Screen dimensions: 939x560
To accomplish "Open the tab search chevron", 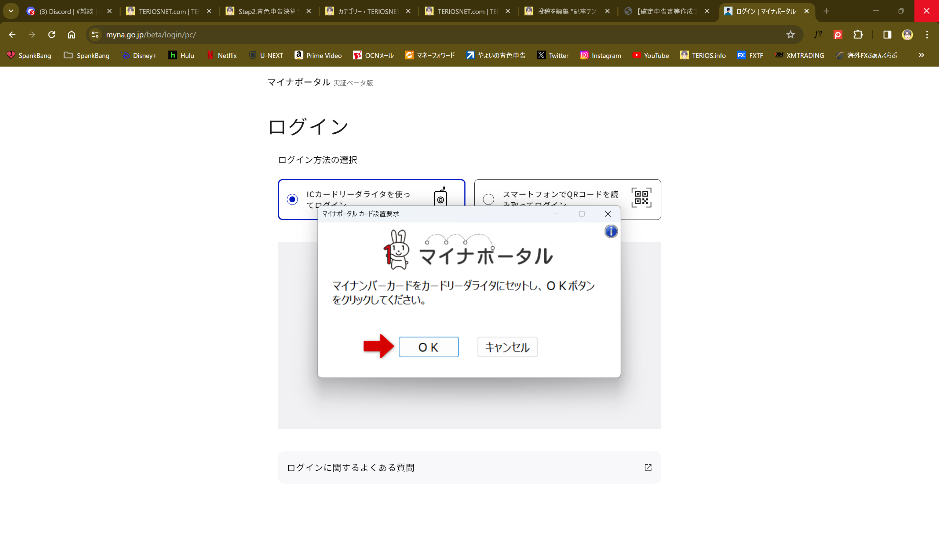I will (11, 11).
